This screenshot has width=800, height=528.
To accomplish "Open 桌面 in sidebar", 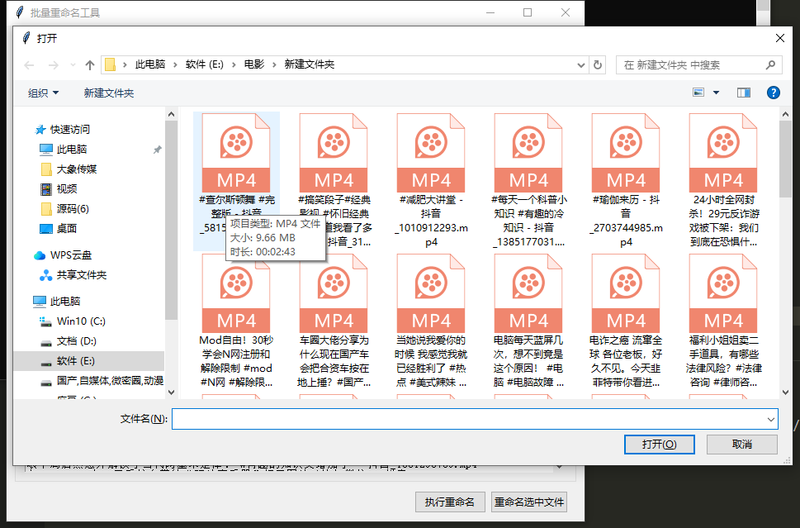I will click(x=66, y=229).
